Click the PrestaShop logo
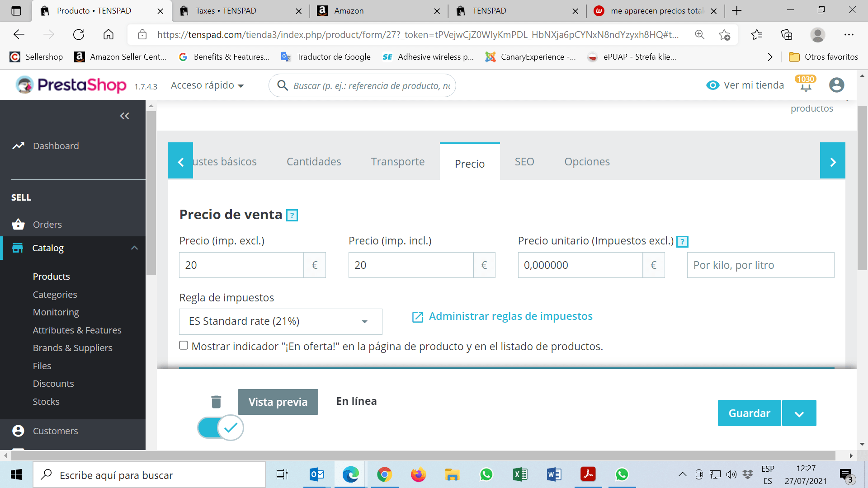Screen dimensions: 868x488 [71, 85]
